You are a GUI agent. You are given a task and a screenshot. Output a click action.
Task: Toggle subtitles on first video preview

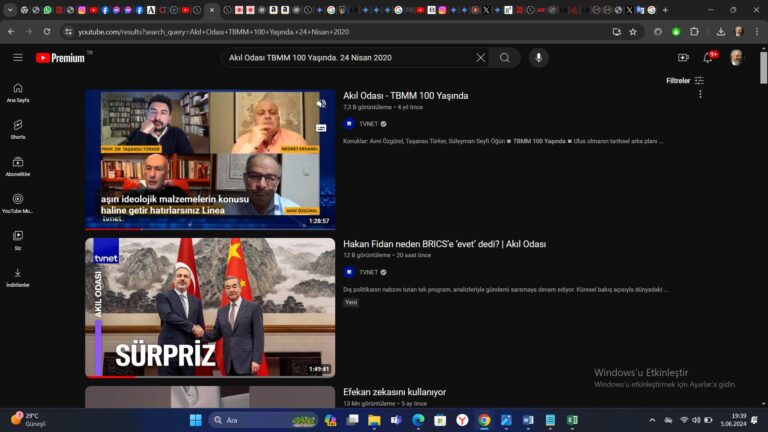(321, 128)
